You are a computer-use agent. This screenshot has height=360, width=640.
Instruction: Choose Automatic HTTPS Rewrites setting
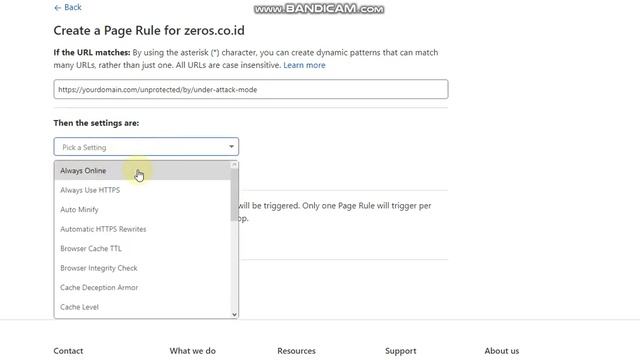[x=142, y=229]
